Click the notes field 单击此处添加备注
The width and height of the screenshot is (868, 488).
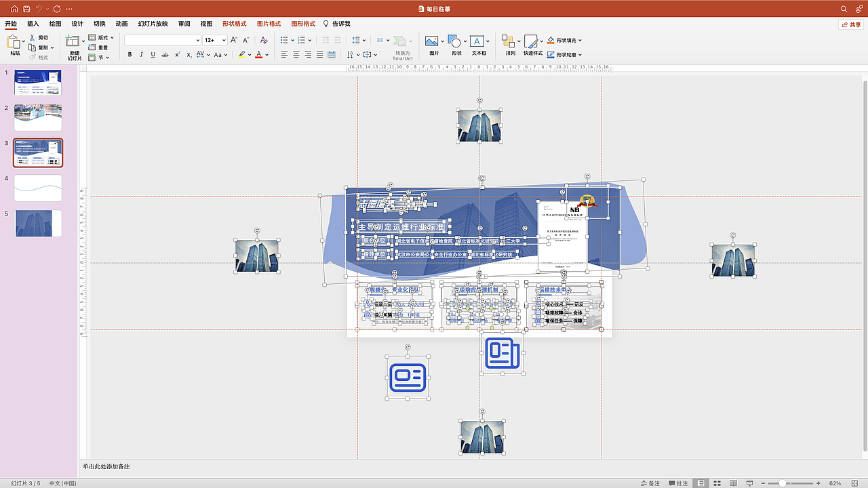[106, 467]
